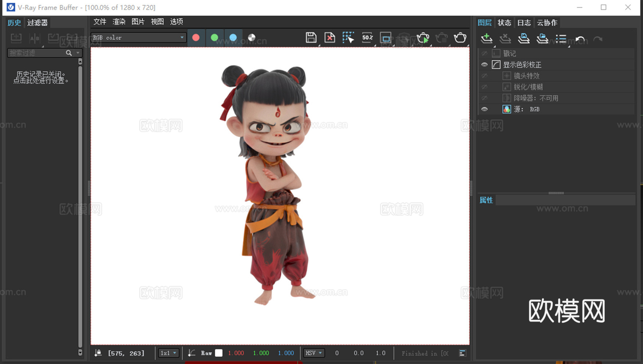This screenshot has width=643, height=364.
Task: Undo the last layer action
Action: (580, 39)
